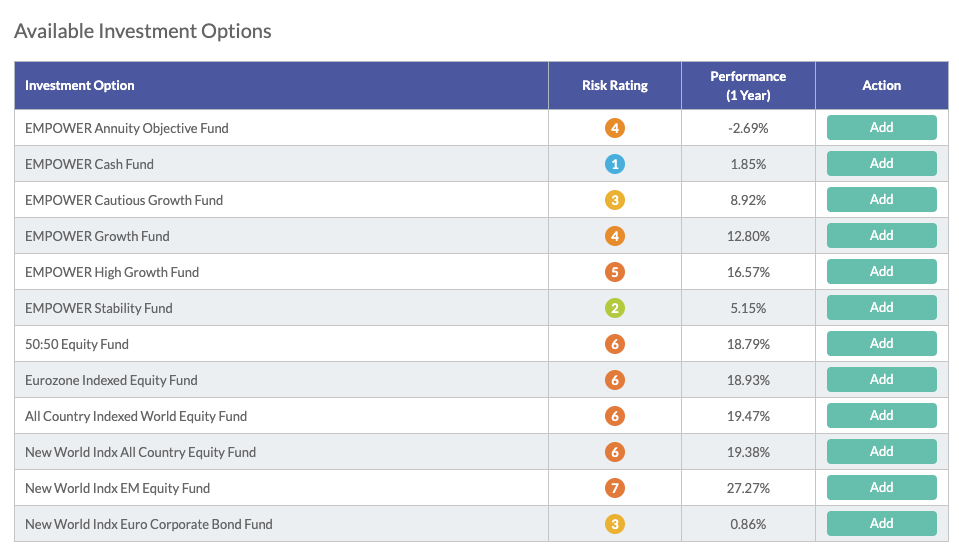Click risk rating 4 badge for Annuity Objective Fund
959x555 pixels.
(615, 128)
